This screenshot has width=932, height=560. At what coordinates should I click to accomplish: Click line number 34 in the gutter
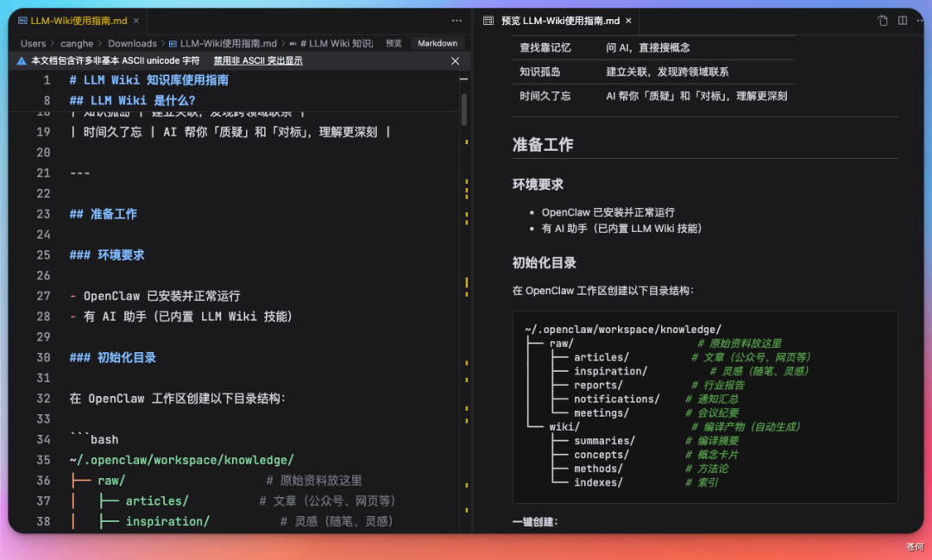tap(43, 440)
